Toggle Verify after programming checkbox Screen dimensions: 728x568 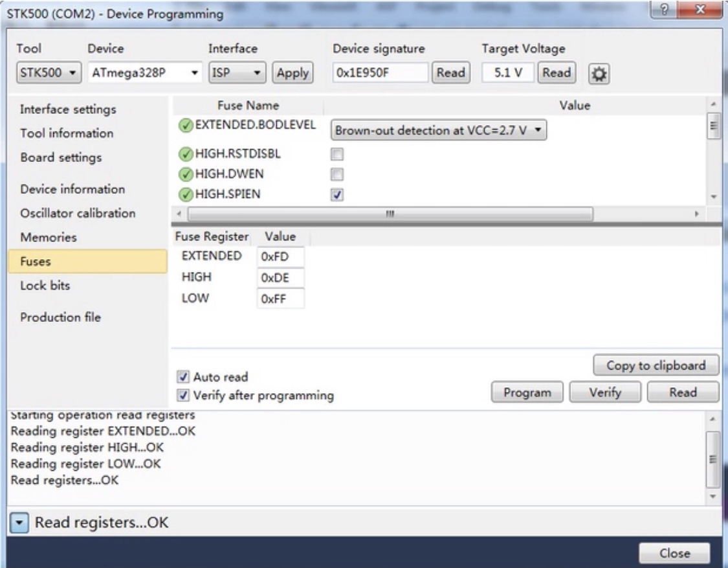183,395
